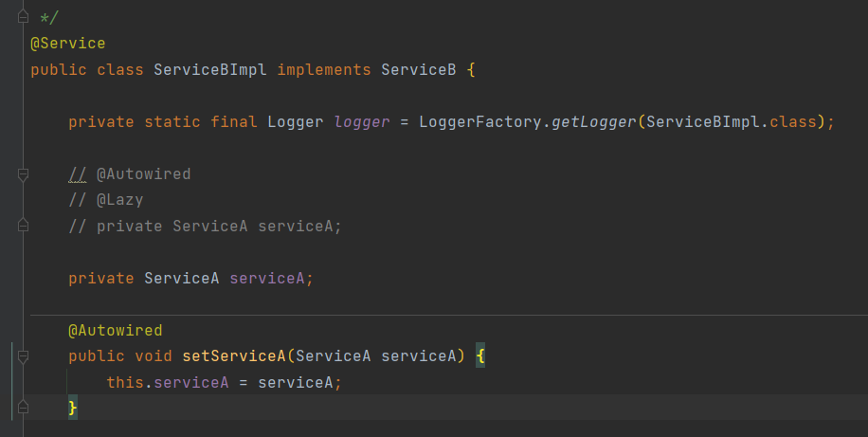Click the implemented ServiceB interface name

click(419, 70)
